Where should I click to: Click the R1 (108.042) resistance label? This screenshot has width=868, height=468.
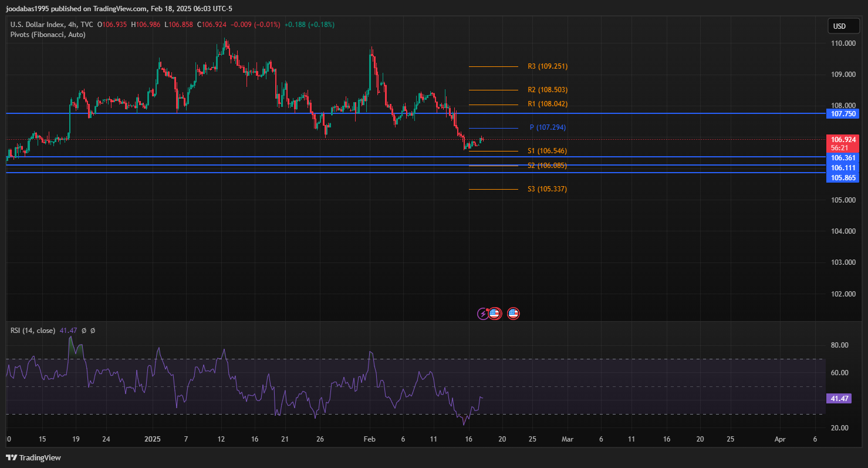[x=547, y=104]
